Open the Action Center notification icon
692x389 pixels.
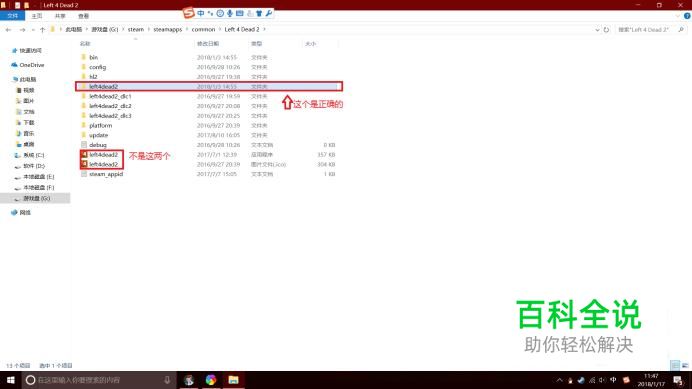point(678,380)
